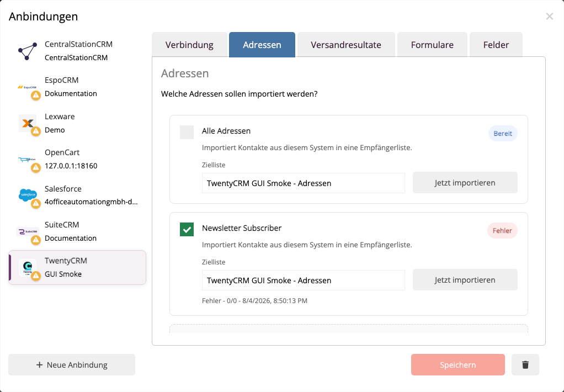The height and width of the screenshot is (392, 564).
Task: Click the OpenCart shopping cart logo
Action: click(x=28, y=159)
